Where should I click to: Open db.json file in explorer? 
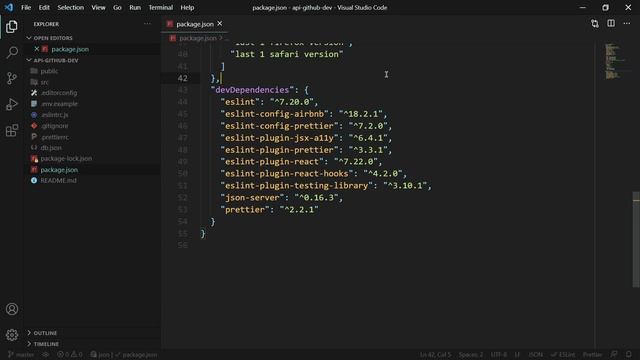pyautogui.click(x=51, y=148)
